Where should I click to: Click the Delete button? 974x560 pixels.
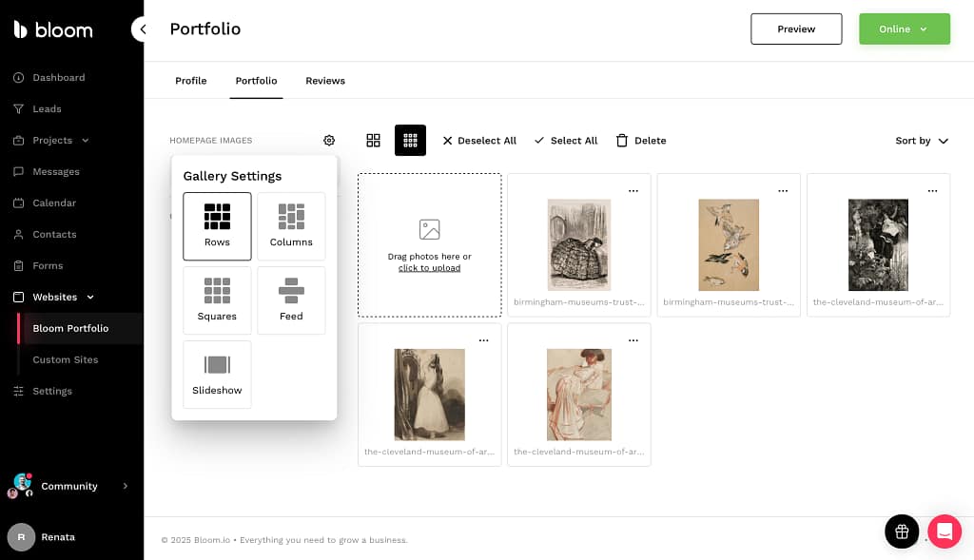pos(640,141)
